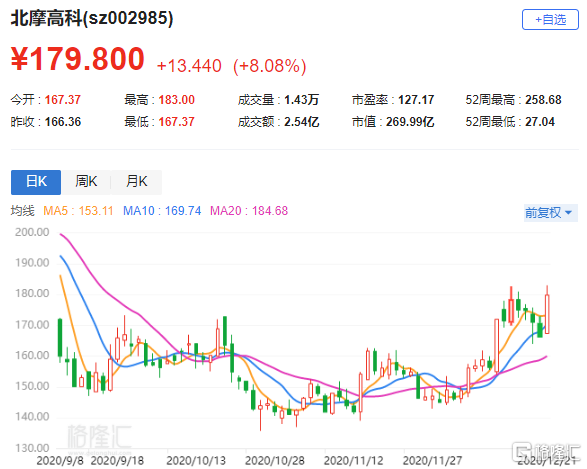Click today's open value 167.37
The image size is (587, 469).
[x=63, y=100]
